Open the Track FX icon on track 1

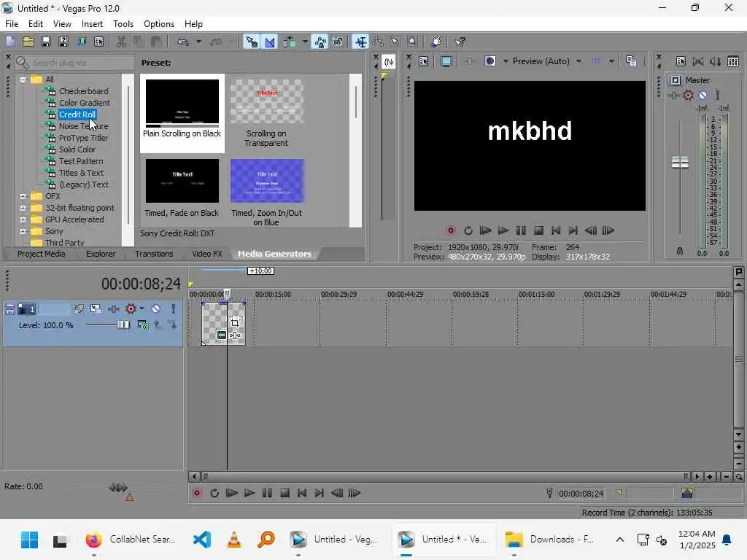(x=114, y=309)
